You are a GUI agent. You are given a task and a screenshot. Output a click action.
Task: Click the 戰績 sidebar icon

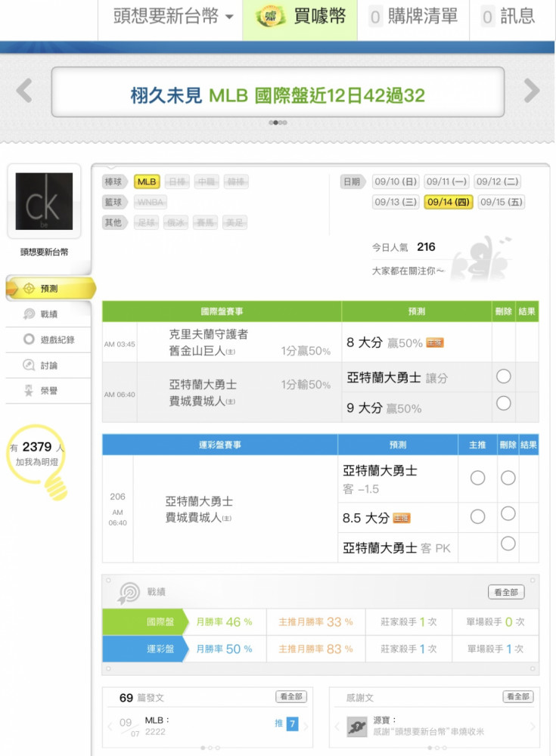[x=29, y=314]
